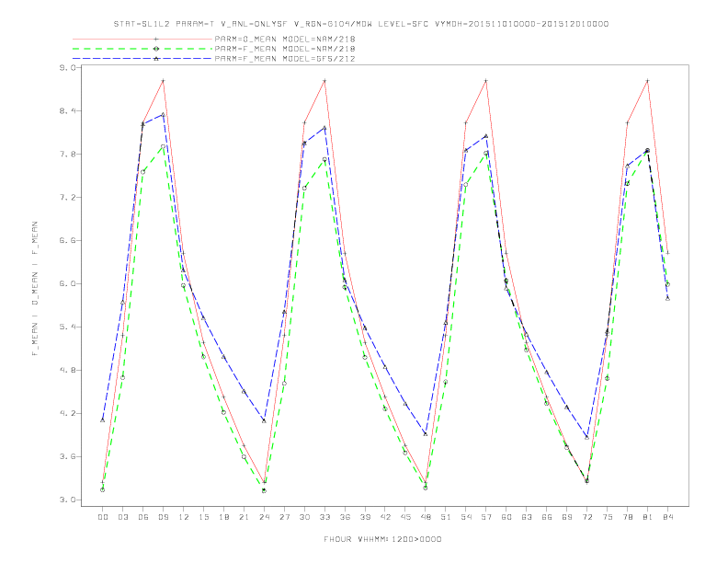
Task: Click the x-axis tick label 12
Action: [184, 517]
